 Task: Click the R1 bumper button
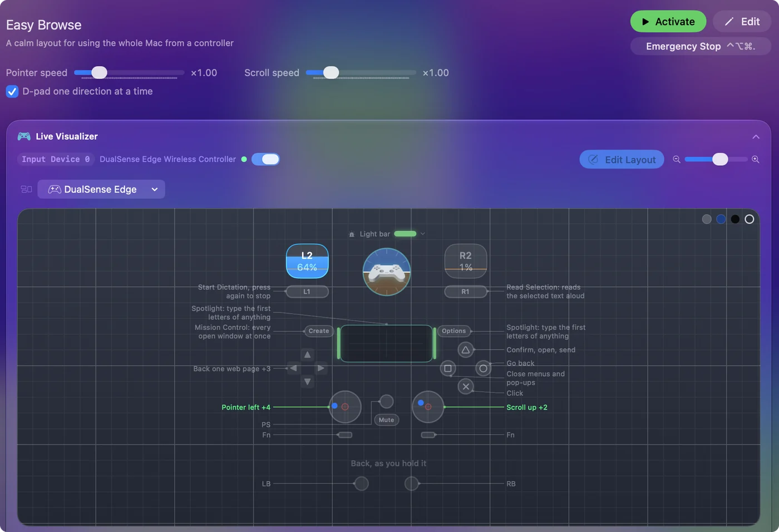(466, 292)
